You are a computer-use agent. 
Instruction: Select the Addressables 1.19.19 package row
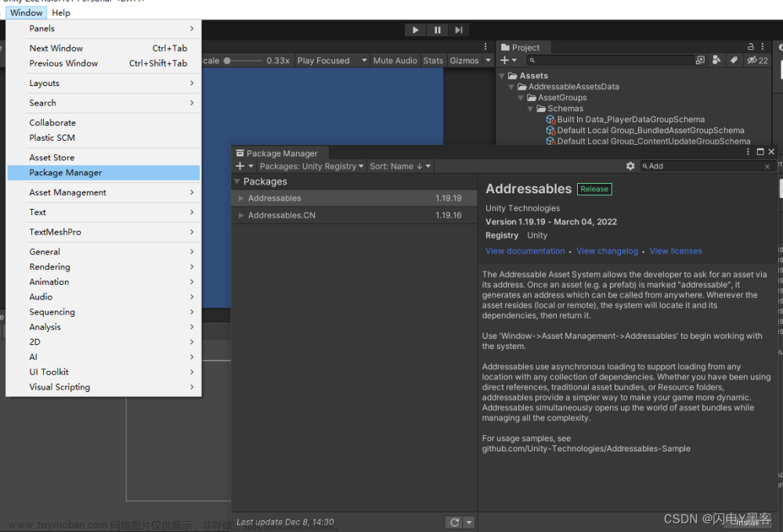tap(354, 198)
